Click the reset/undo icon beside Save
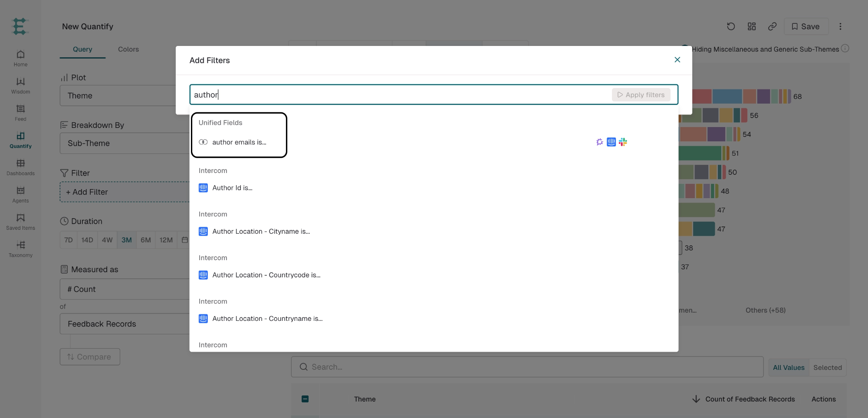This screenshot has width=868, height=418. point(731,26)
